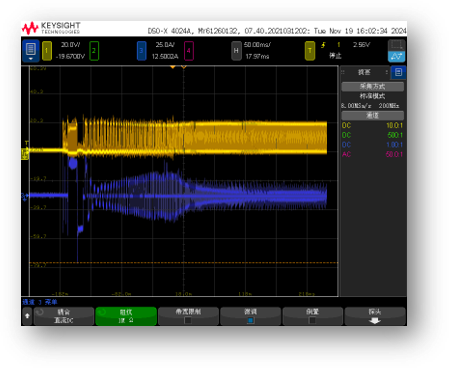Click the left grip handle of the sidebar title
Image resolution: width=449 pixels, height=368 pixels.
[343, 72]
